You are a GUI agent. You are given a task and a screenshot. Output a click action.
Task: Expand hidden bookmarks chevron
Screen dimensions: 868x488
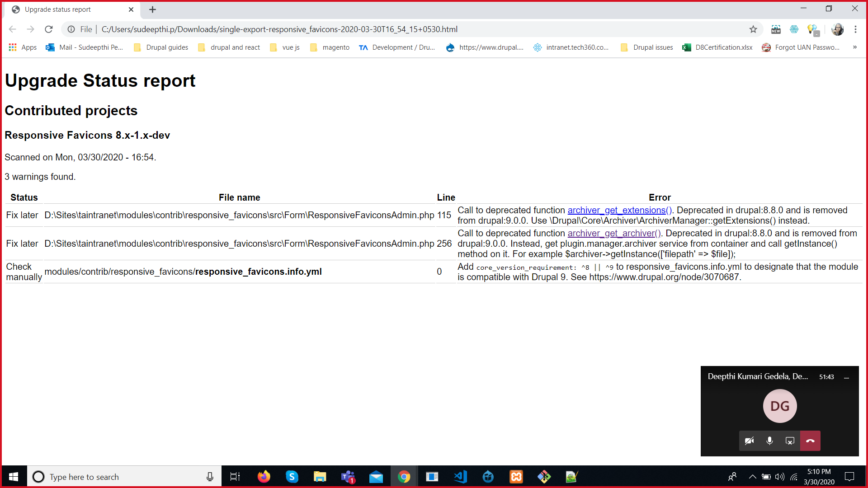point(855,47)
